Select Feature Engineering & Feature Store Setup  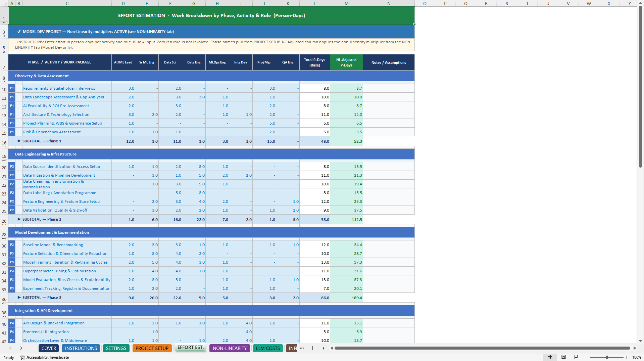tap(67, 201)
